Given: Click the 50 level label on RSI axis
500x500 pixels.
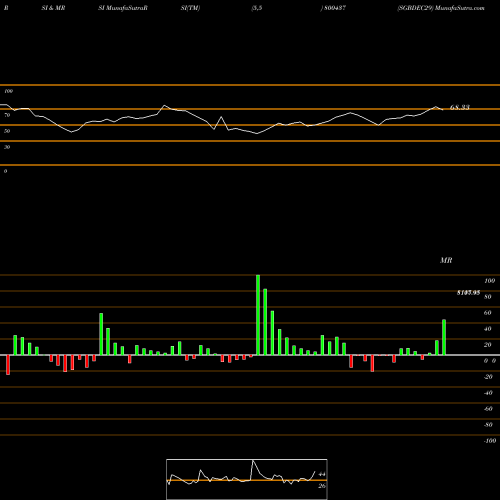Looking at the screenshot, I should 7,131.
